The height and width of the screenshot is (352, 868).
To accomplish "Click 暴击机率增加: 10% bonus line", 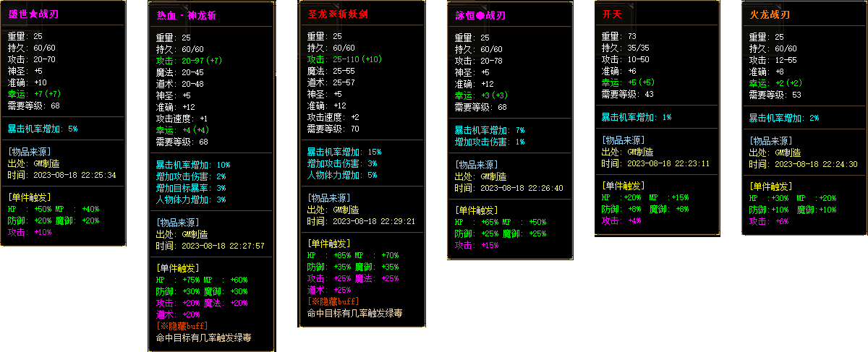I will click(193, 165).
